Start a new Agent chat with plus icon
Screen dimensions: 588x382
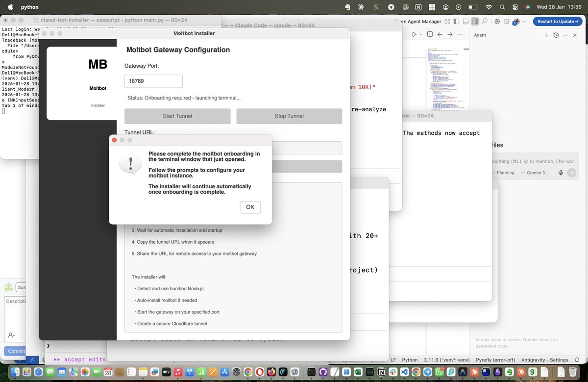pos(547,35)
